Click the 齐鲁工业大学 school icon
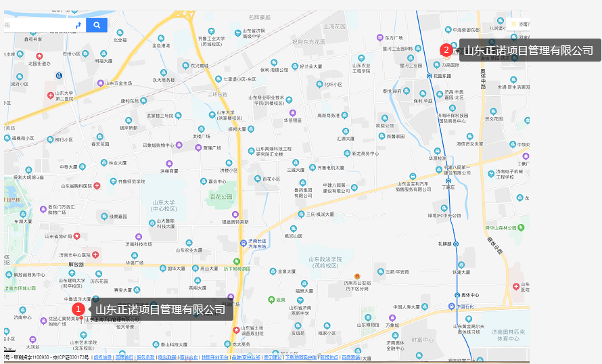Viewport: 602px width, 364px height. pyautogui.click(x=211, y=31)
